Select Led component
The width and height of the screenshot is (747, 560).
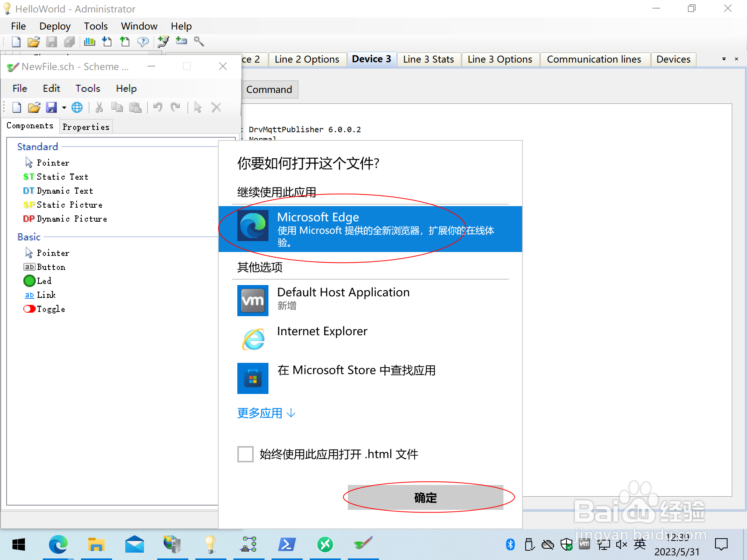(x=37, y=281)
